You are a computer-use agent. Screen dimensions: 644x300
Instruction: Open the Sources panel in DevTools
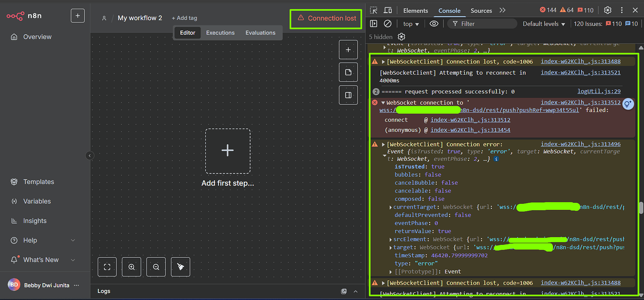tap(481, 10)
